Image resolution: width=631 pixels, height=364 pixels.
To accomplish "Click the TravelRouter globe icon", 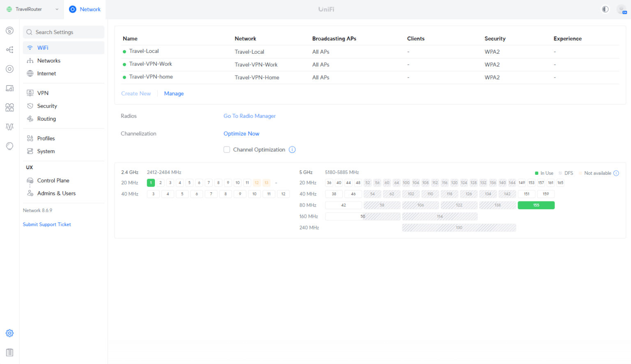I will pyautogui.click(x=9, y=9).
